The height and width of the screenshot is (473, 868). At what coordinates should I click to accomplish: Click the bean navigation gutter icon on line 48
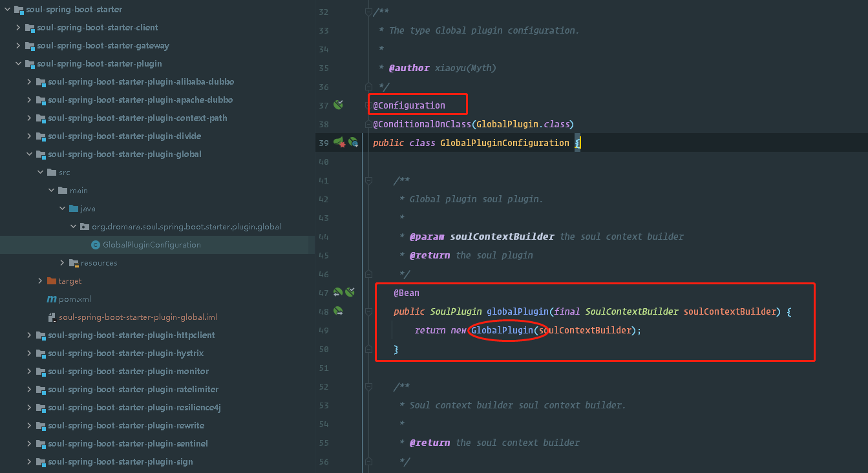pos(337,311)
